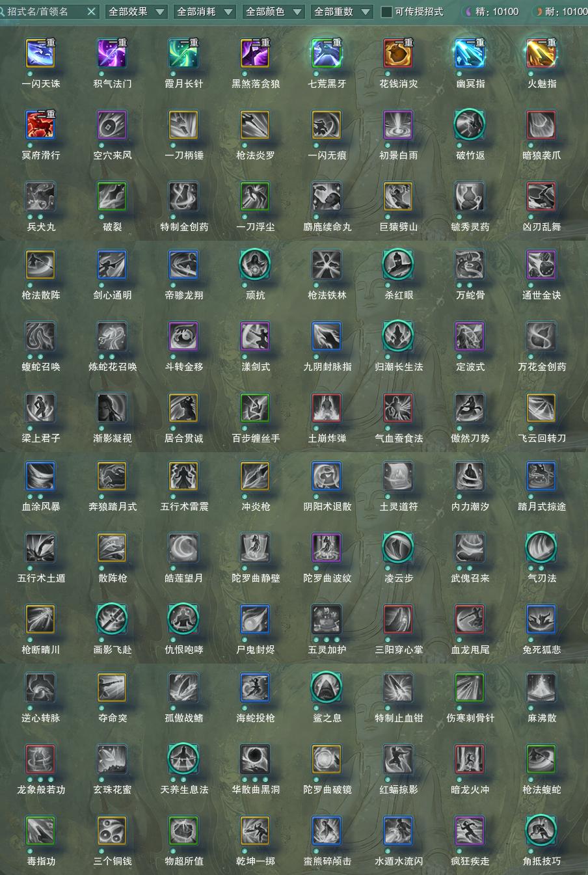This screenshot has height=875, width=588.
Task: Click the 巨猿劈山 skill icon
Action: tap(398, 196)
